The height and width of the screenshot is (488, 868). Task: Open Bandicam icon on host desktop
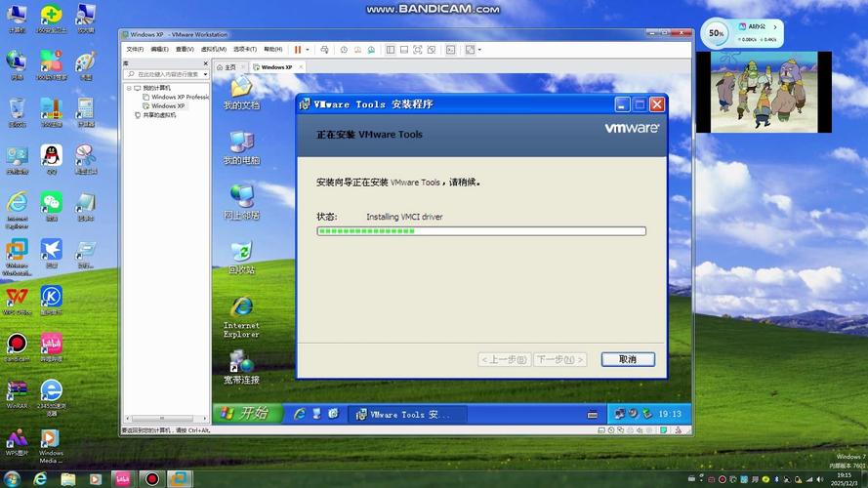click(17, 347)
